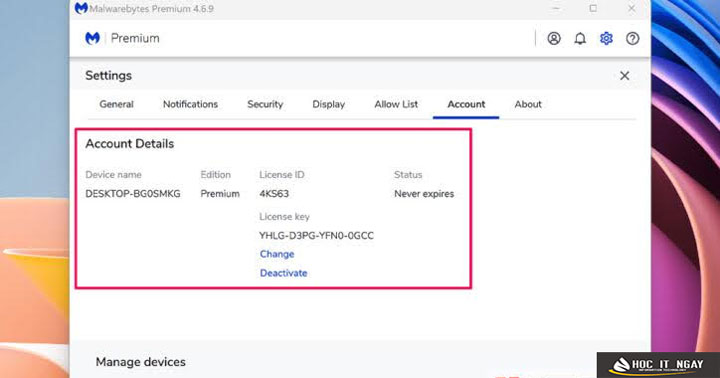Select the license key YHLG-D3PG-YFN0-0GCC text
This screenshot has height=378, width=720.
(316, 236)
